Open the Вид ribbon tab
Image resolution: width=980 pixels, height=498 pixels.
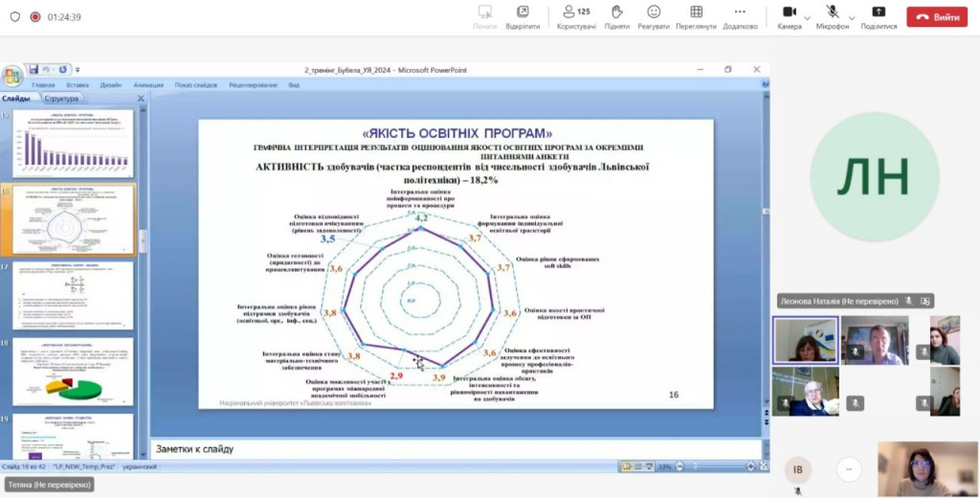tap(294, 85)
